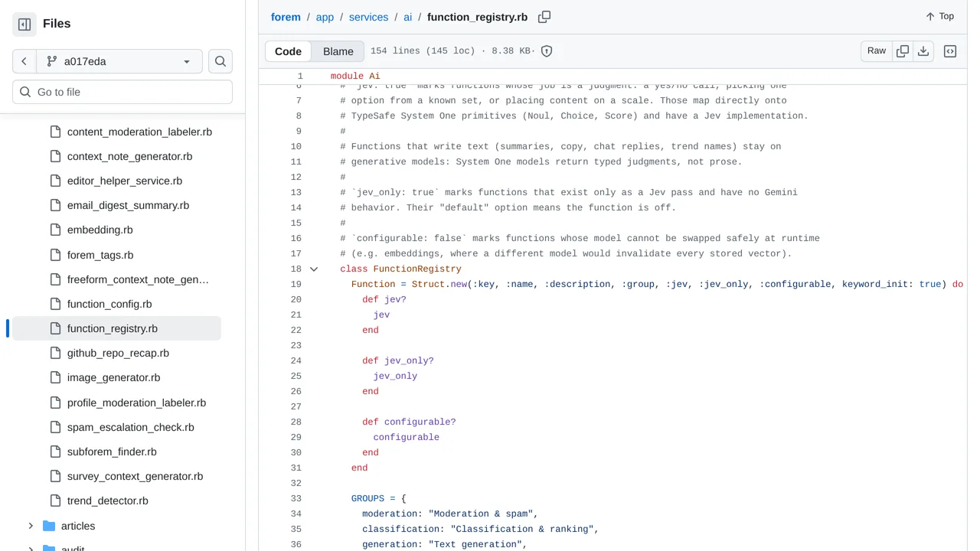The width and height of the screenshot is (980, 551).
Task: Open profile_moderation_labeler.rb file
Action: coord(136,403)
